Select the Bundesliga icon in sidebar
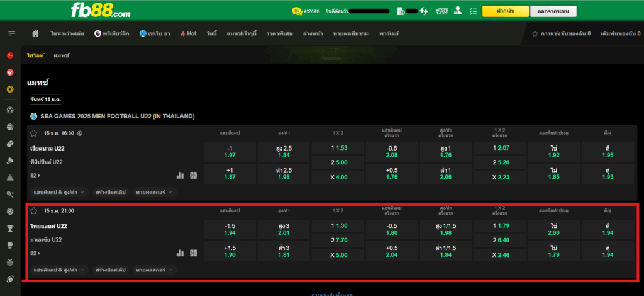 [x=10, y=55]
